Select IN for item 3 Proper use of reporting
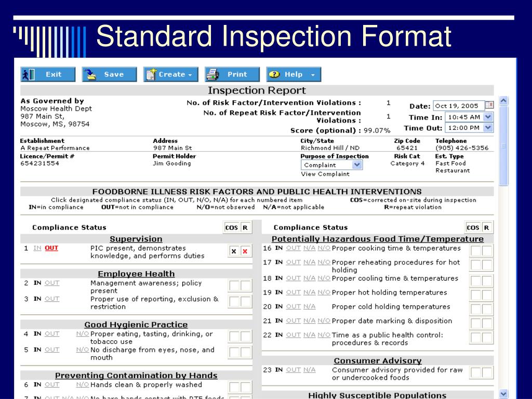 pyautogui.click(x=37, y=299)
